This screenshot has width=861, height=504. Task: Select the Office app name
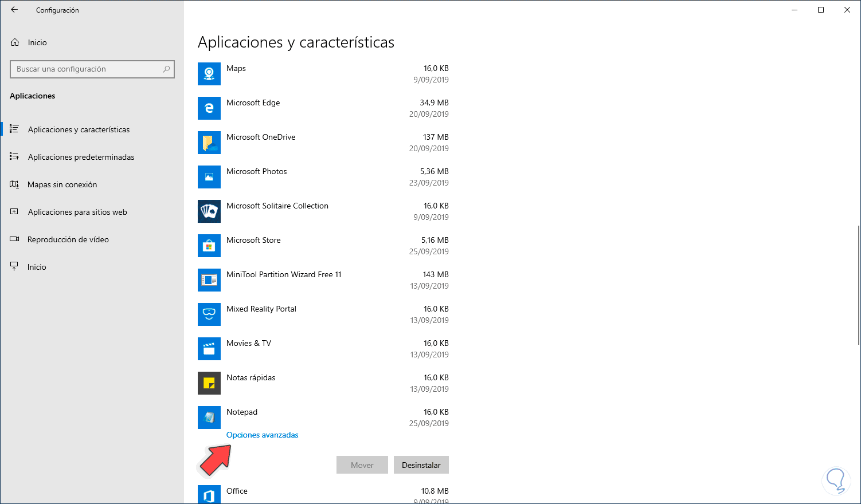237,491
